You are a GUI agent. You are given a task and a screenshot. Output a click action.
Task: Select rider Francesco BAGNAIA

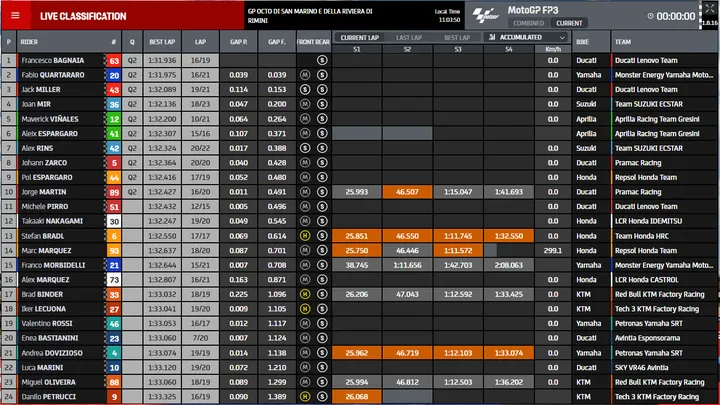click(x=52, y=60)
